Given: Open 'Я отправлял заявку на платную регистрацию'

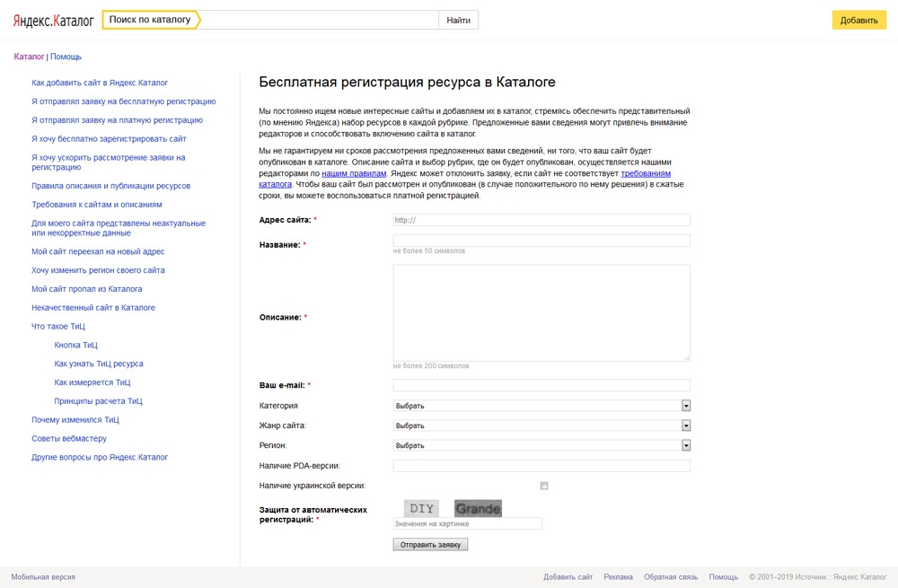Looking at the screenshot, I should [117, 120].
